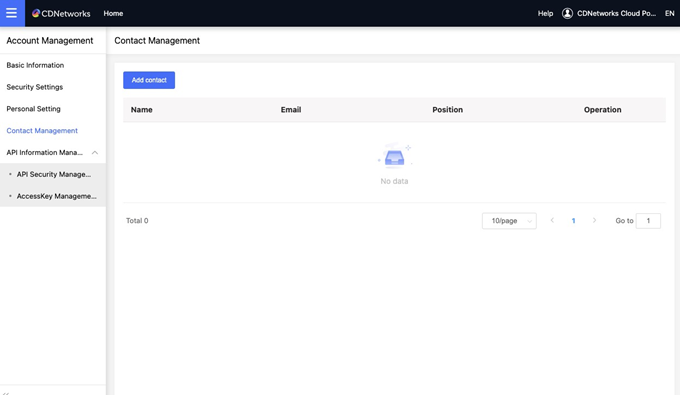Click the Operation column header
The height and width of the screenshot is (395, 680).
pos(602,110)
